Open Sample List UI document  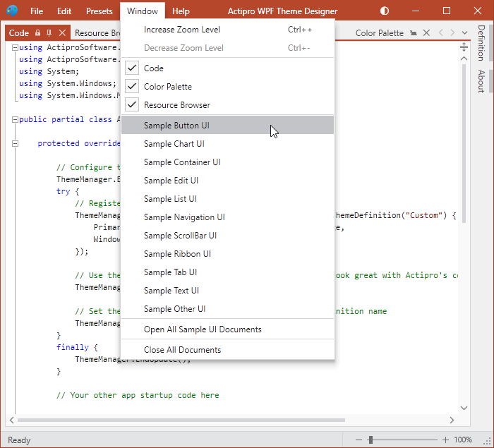(227, 199)
